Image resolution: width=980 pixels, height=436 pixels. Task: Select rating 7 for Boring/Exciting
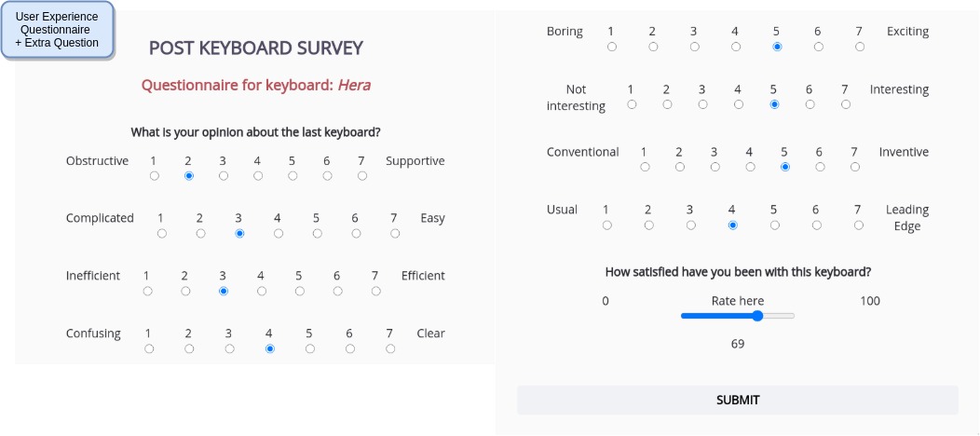860,47
